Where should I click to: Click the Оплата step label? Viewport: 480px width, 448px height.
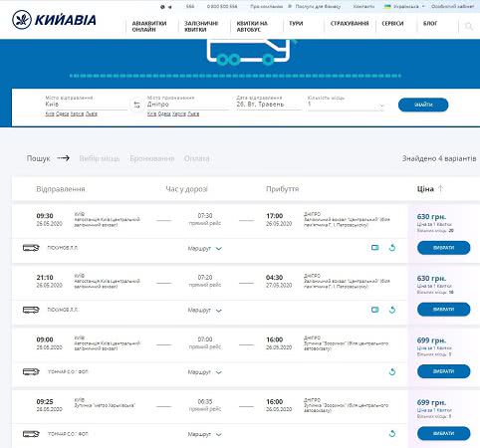(197, 158)
